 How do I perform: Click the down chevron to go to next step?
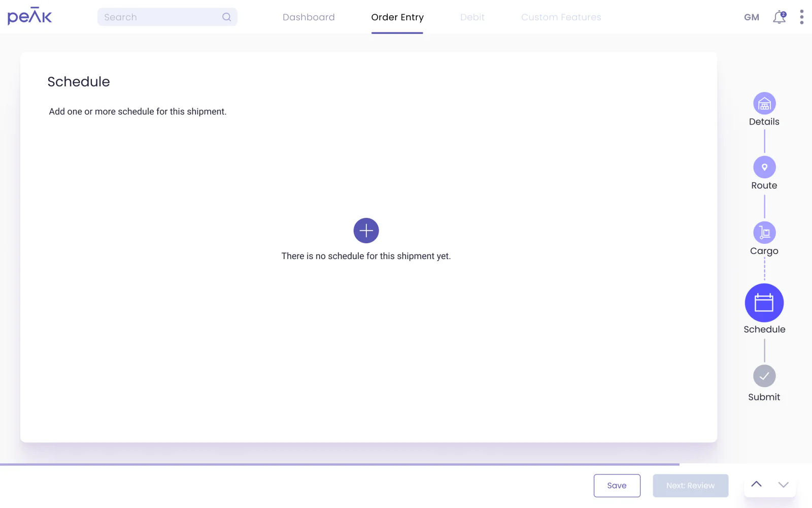click(784, 485)
